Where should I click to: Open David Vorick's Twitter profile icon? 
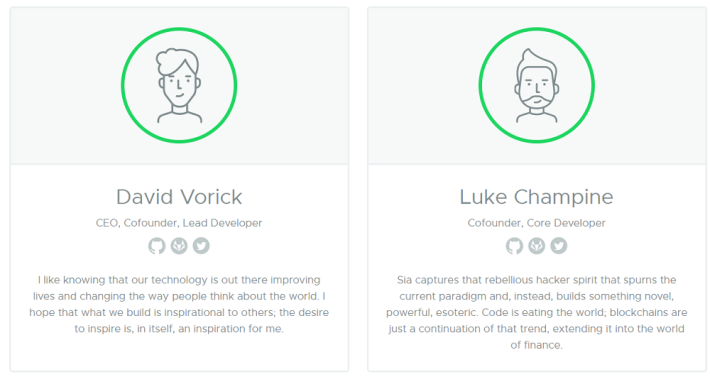point(201,246)
